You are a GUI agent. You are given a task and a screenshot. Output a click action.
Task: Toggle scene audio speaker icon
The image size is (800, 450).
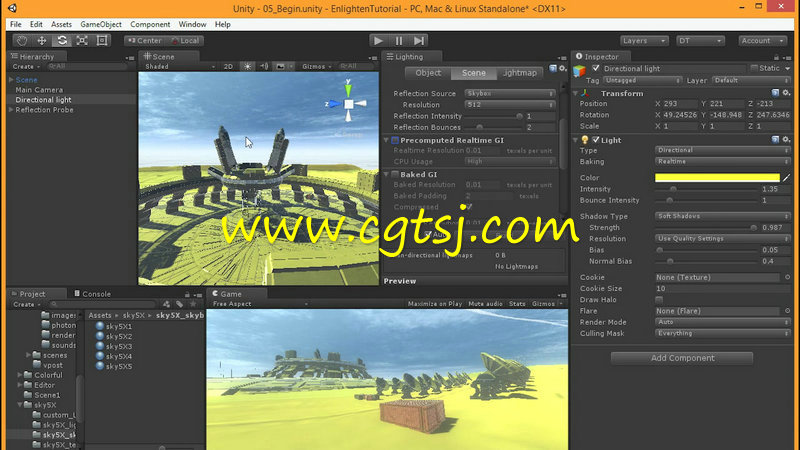click(264, 66)
